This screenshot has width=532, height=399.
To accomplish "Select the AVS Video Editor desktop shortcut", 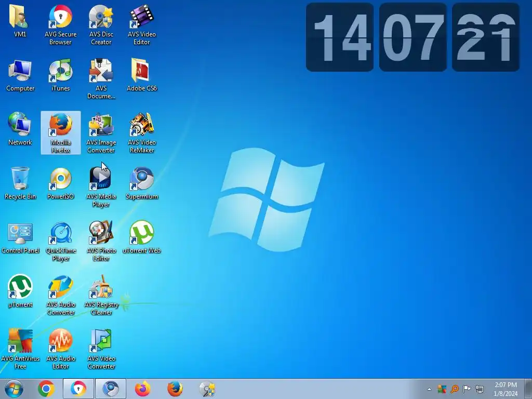I will [x=142, y=24].
